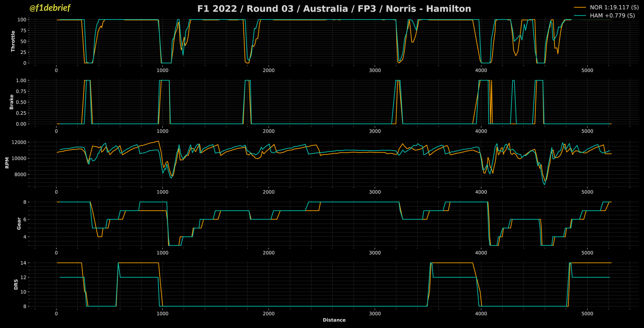Click the Gear y-axis label
The image size is (644, 328).
pos(19,224)
